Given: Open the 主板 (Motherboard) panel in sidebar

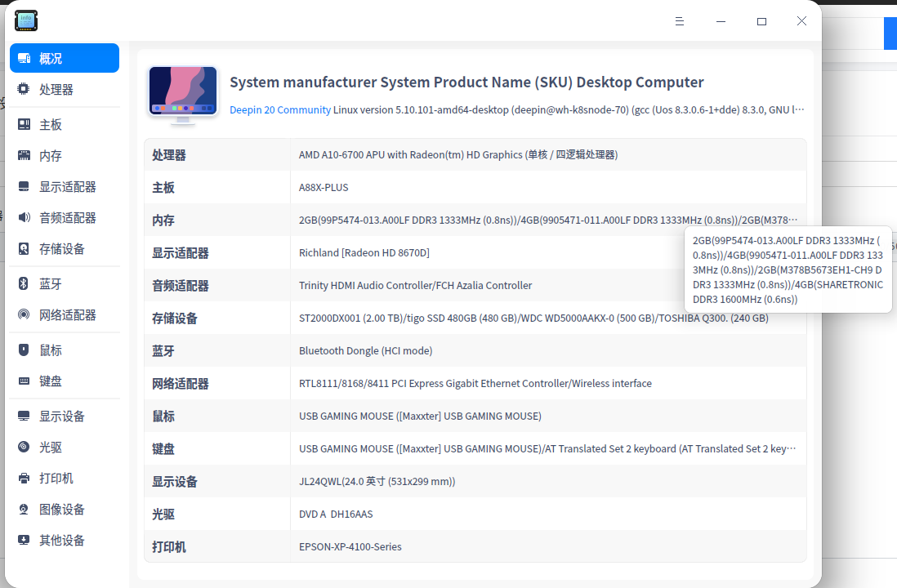Looking at the screenshot, I should [x=25, y=123].
